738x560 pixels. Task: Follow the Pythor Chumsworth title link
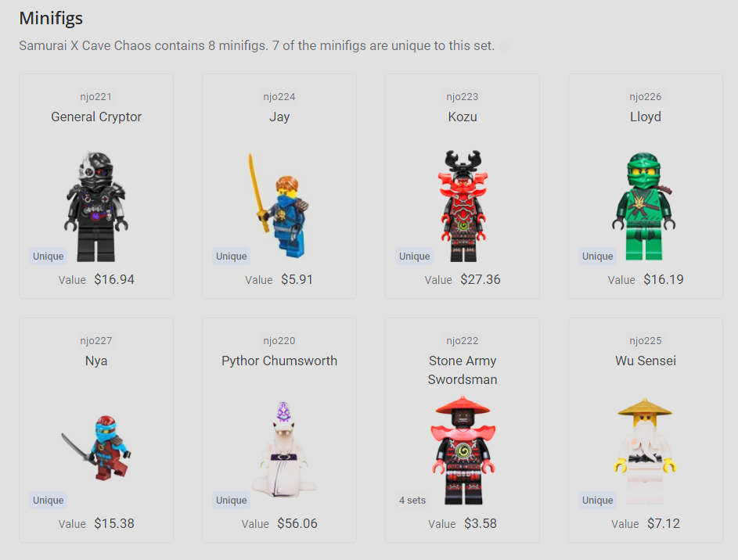pyautogui.click(x=279, y=361)
